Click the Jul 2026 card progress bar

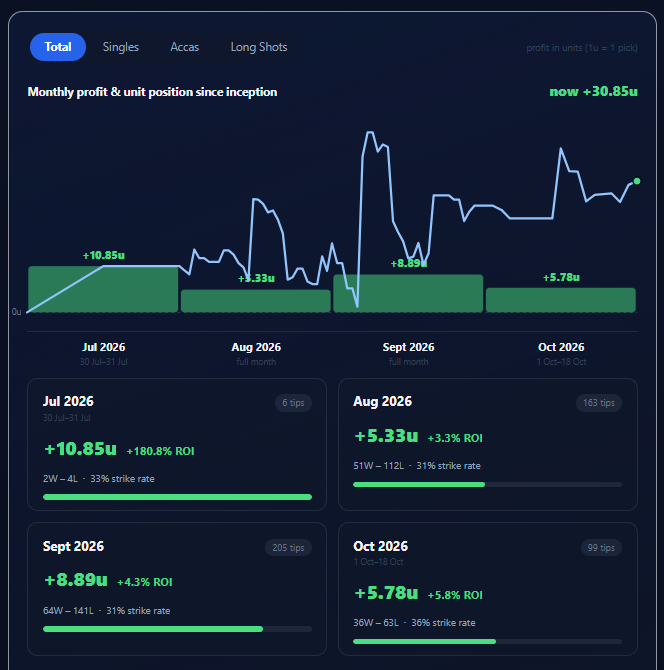(x=177, y=497)
